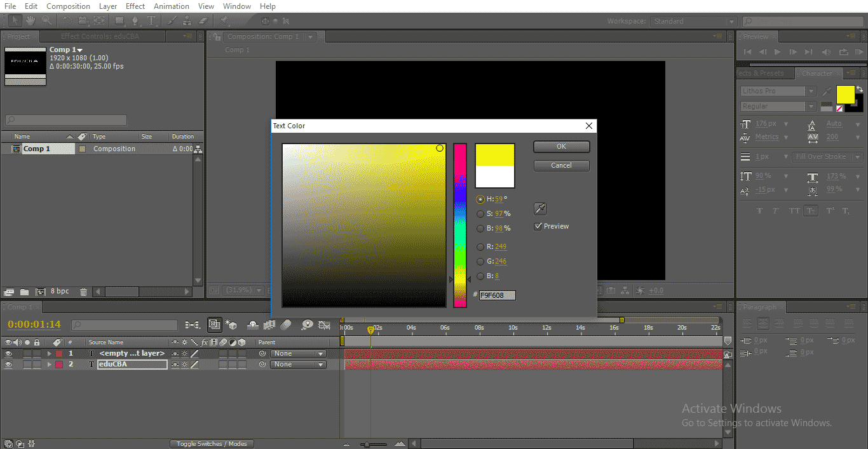This screenshot has width=868, height=449.
Task: Enable motion blur for the composition
Action: click(286, 325)
